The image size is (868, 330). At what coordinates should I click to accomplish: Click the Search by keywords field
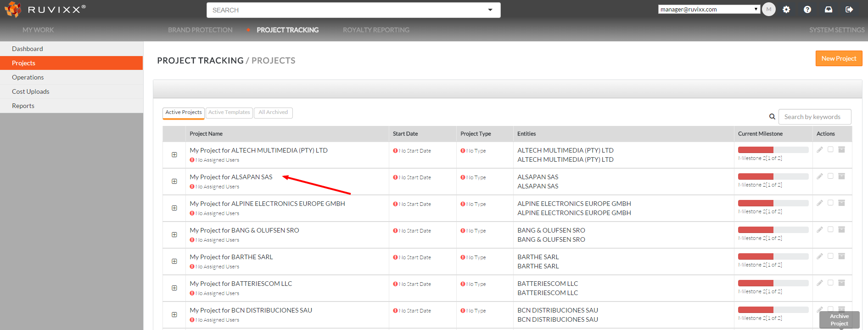814,117
